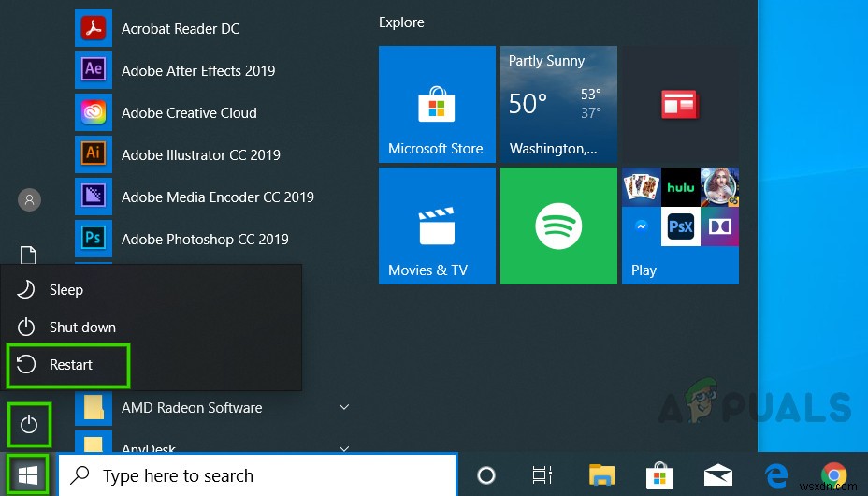Click the Cortana circle on taskbar
This screenshot has height=496, width=868.
(486, 475)
